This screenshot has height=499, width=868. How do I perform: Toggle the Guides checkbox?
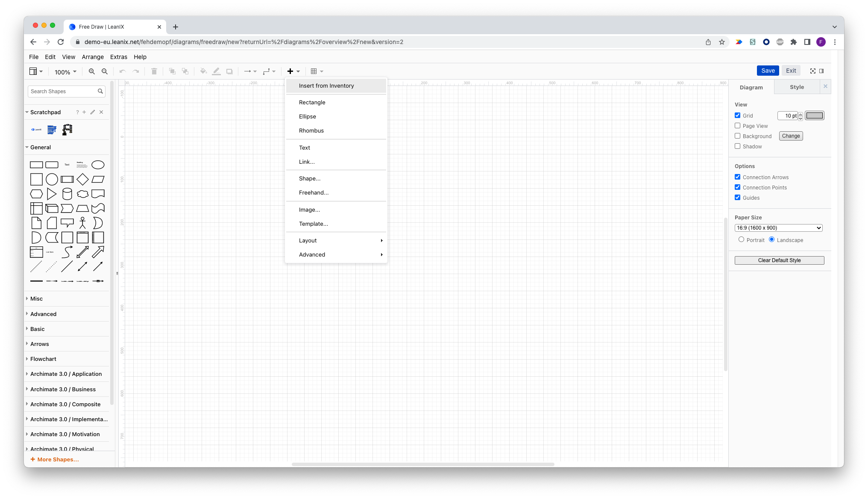coord(737,198)
